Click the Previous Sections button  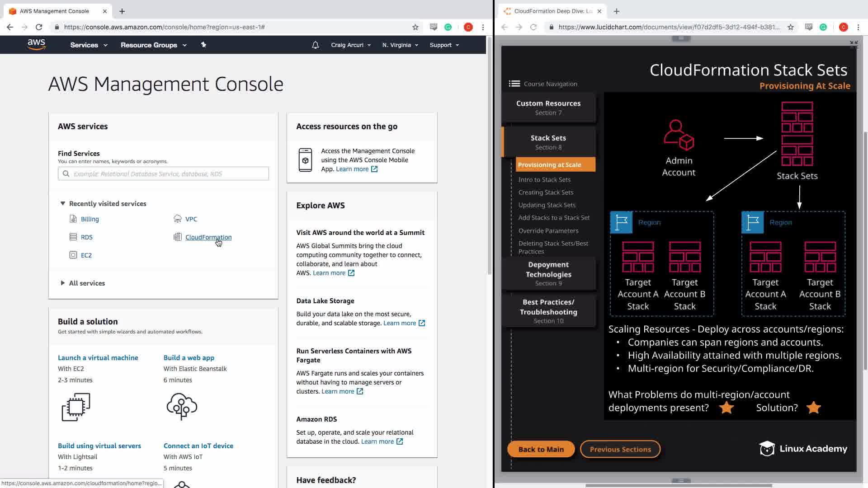tap(620, 449)
